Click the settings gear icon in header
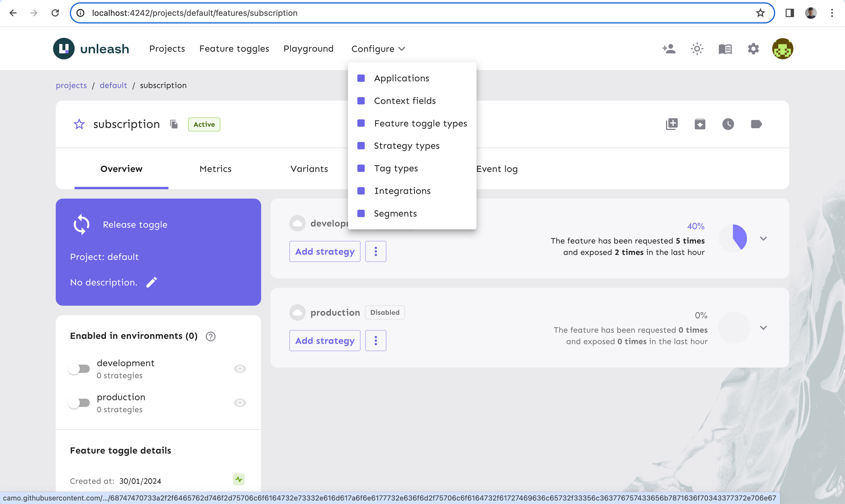Screen dimensions: 845x504 point(753,49)
